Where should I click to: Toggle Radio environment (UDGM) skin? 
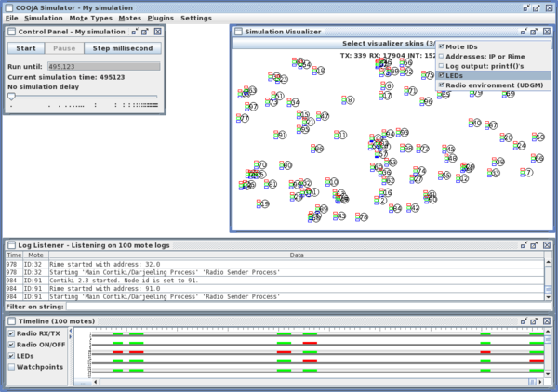coord(493,85)
